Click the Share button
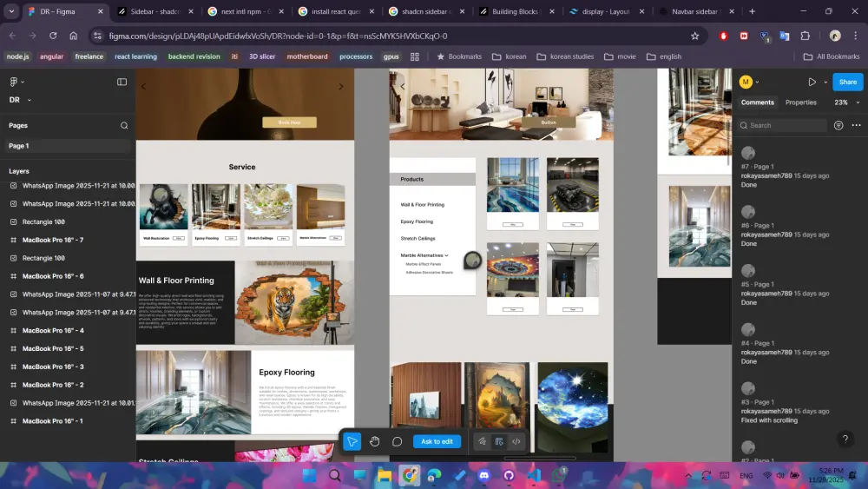Image resolution: width=868 pixels, height=489 pixels. [x=847, y=82]
